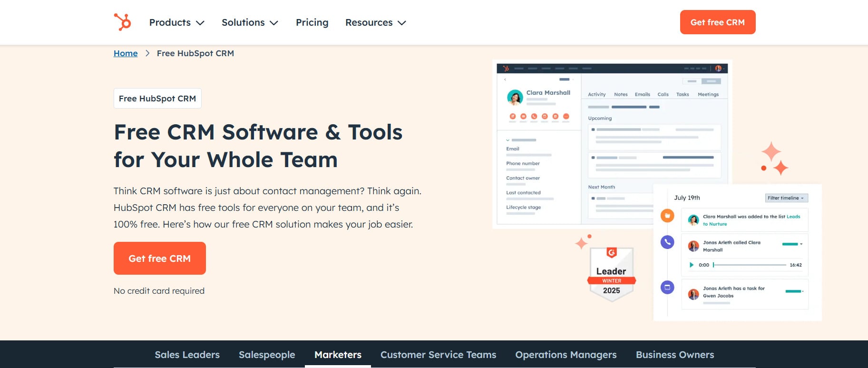868x368 pixels.
Task: Click the call recording progress slider
Action: tap(750, 265)
